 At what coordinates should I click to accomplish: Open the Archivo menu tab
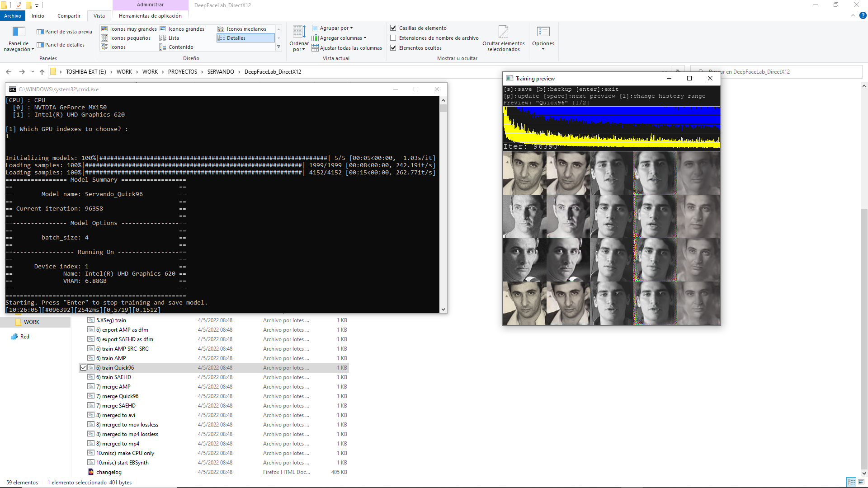point(13,16)
